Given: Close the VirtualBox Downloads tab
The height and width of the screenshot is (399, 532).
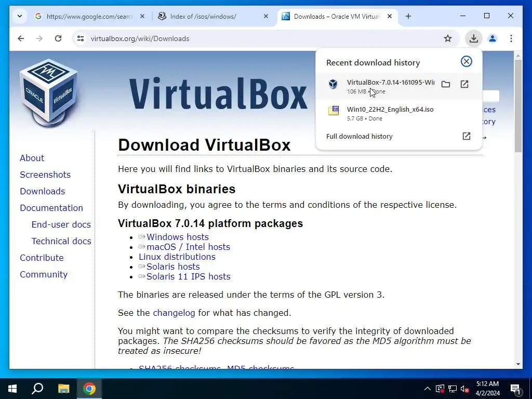Looking at the screenshot, I should pyautogui.click(x=390, y=16).
